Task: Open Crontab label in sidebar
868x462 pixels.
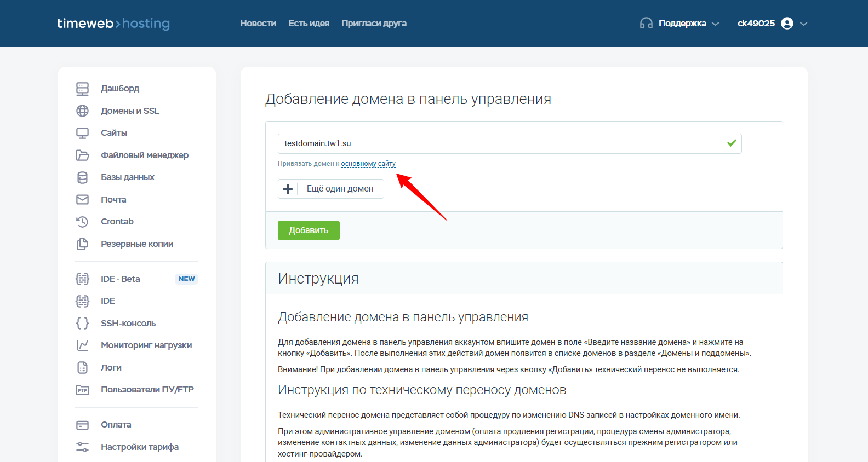Action: pos(117,222)
